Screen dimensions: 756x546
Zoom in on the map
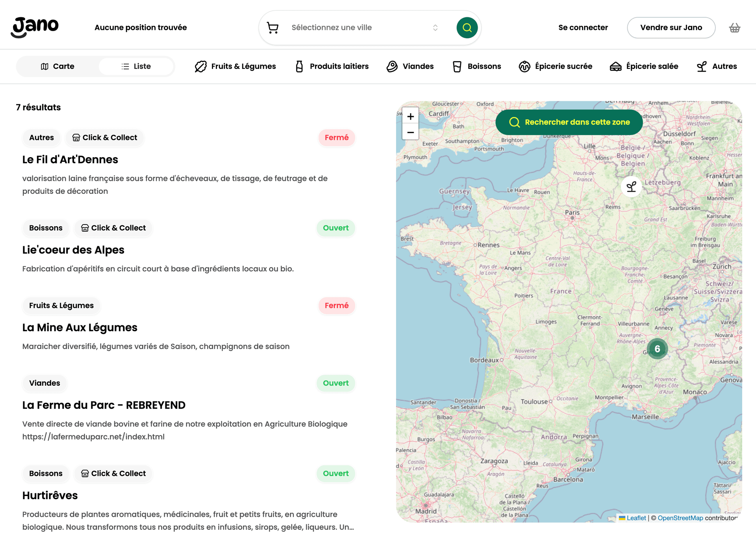(410, 117)
